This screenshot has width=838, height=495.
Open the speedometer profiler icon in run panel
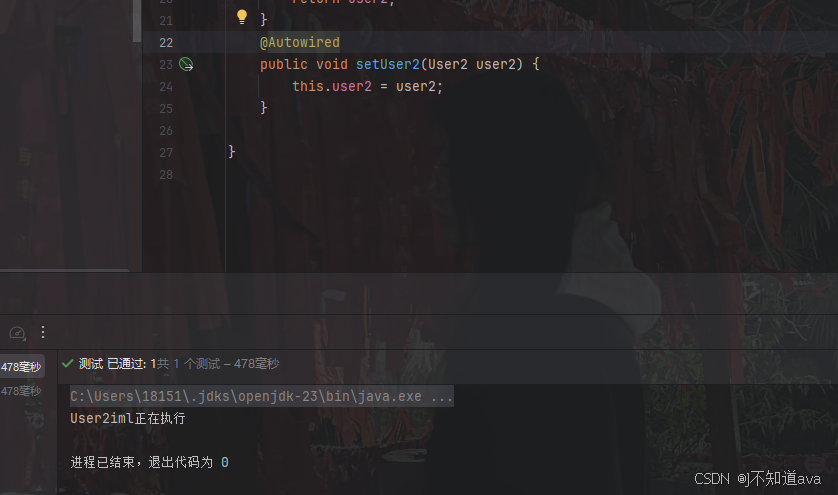(x=17, y=333)
